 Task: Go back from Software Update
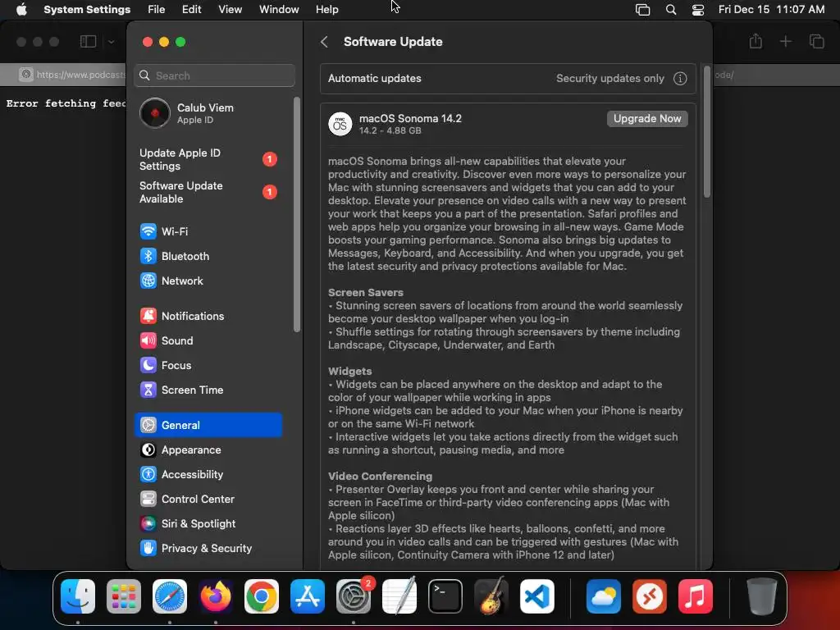[x=324, y=42]
